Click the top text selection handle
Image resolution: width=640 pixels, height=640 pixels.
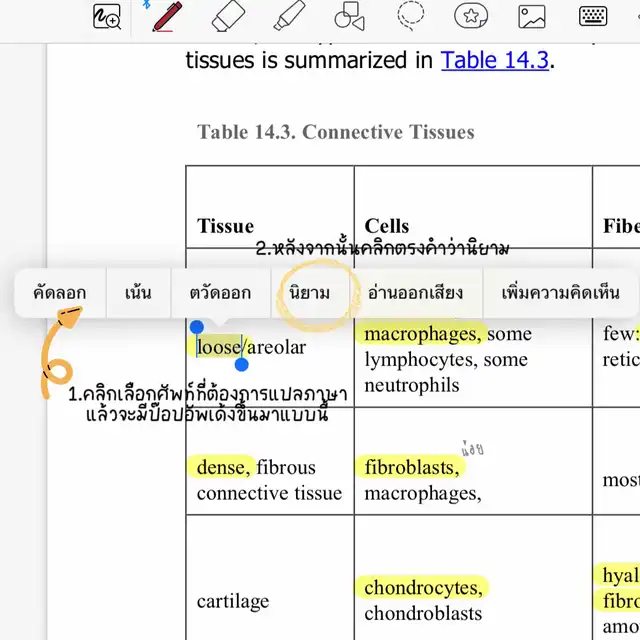click(197, 327)
